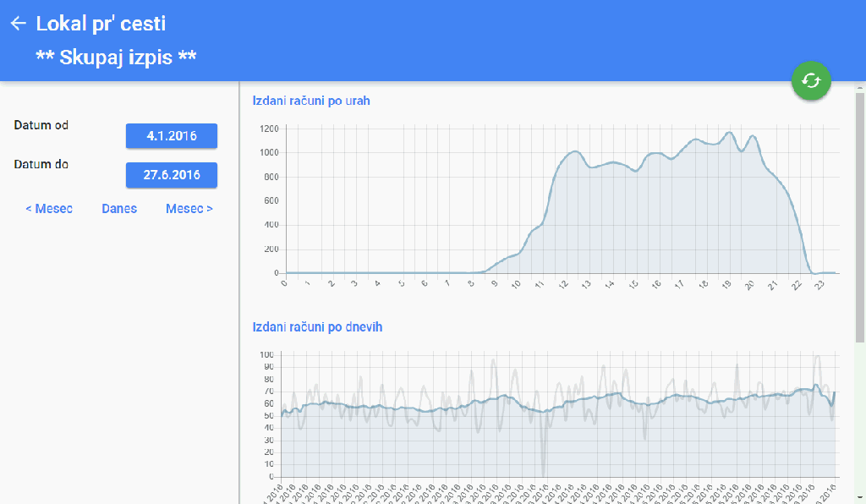Click the 'Datum od' label text
The image size is (866, 504).
41,125
